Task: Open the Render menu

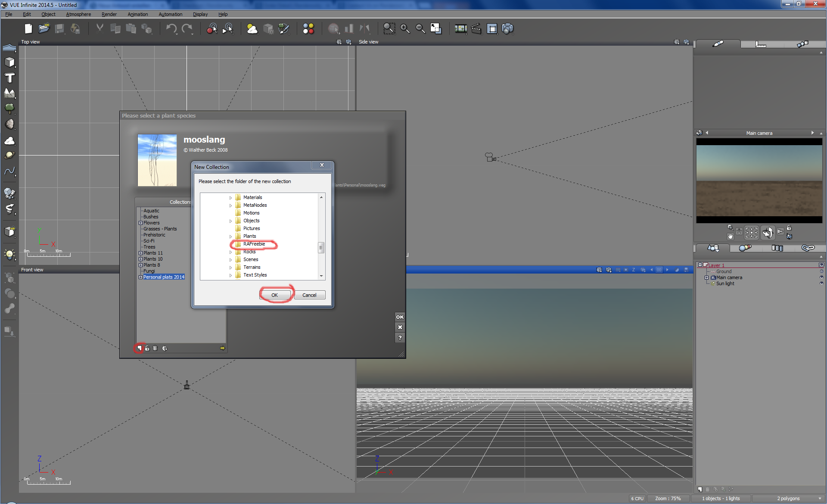Action: 109,14
